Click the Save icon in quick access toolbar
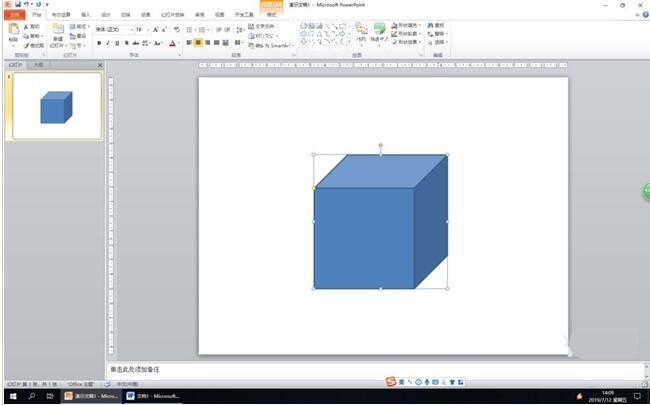Screen dimensions: 650x405 click(18, 4)
